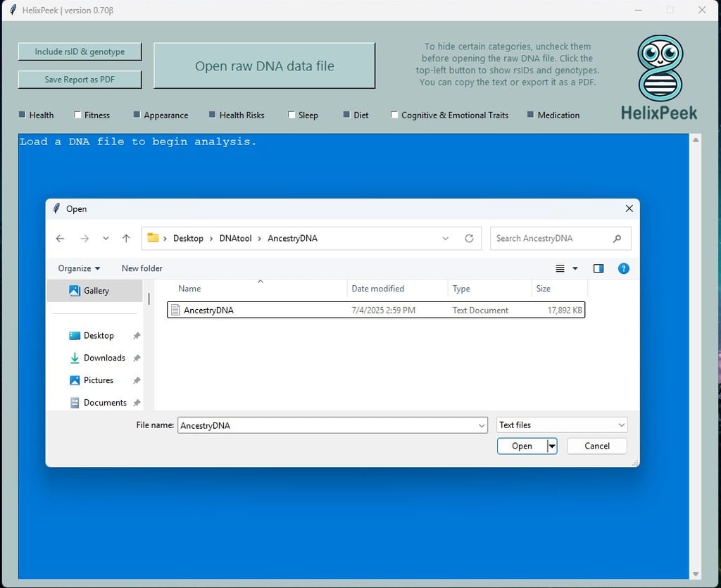
Task: Change file view layout icon
Action: pos(560,268)
